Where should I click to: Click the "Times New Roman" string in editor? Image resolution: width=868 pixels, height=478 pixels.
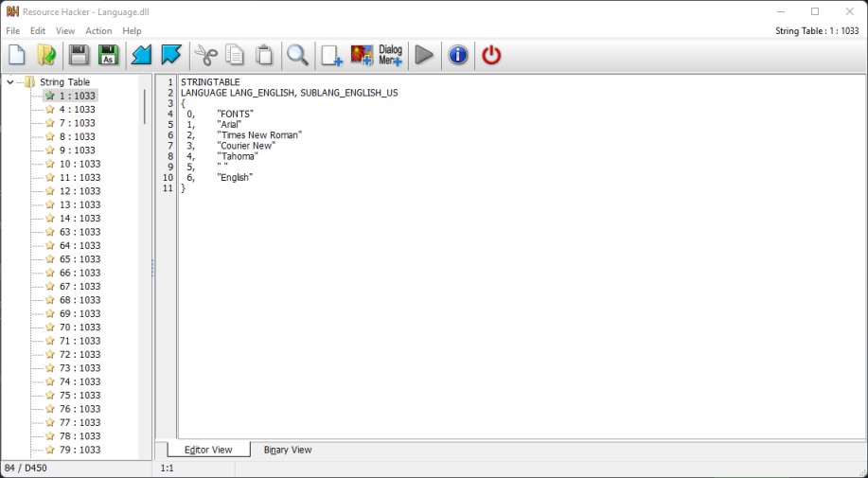click(x=259, y=135)
